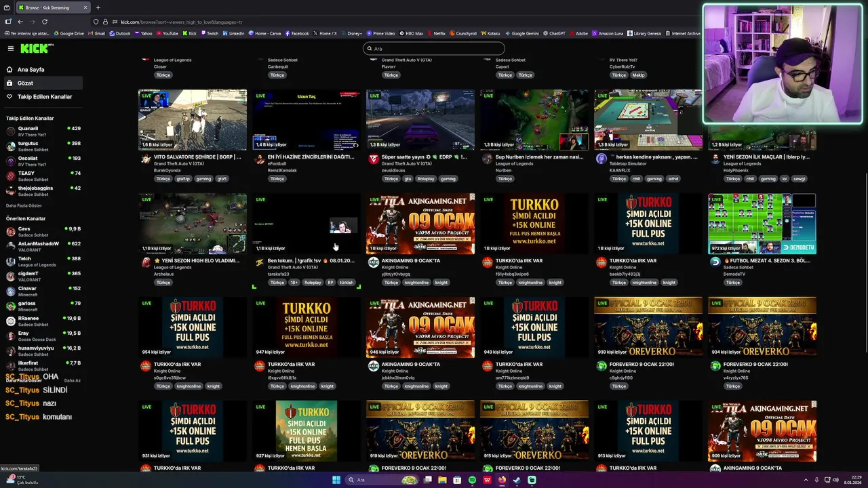The image size is (868, 488).
Task: Open recommended channel Eray
Action: click(x=42, y=335)
